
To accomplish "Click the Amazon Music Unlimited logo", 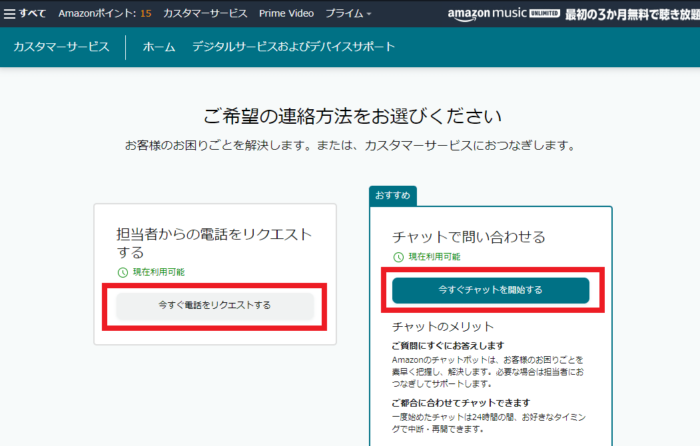I will point(504,14).
